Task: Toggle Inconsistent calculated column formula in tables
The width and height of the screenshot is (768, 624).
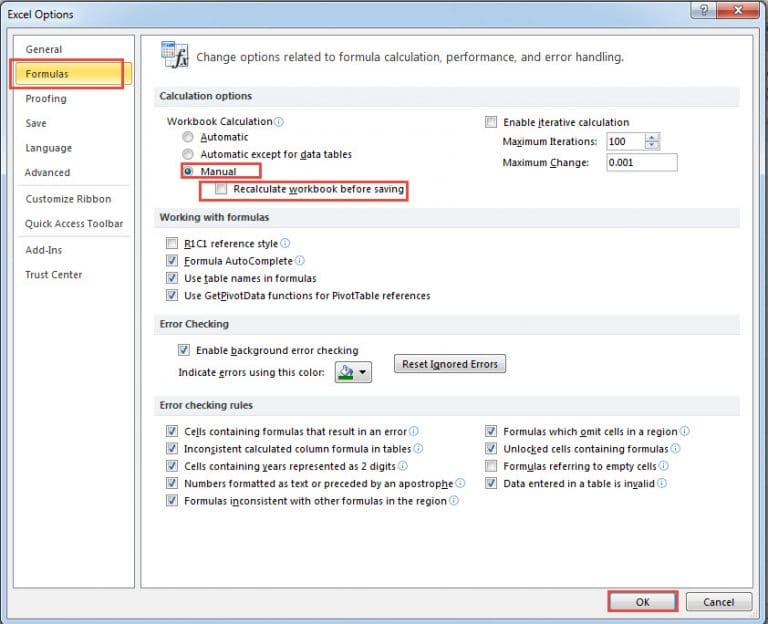Action: coord(172,449)
